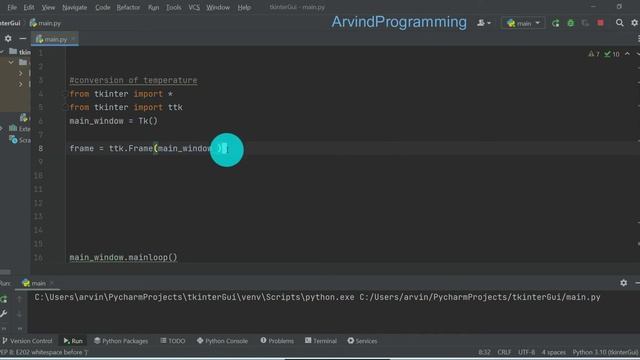Change UTF-8 file encoding in status bar
Screen dimensions: 640x360
(x=527, y=352)
